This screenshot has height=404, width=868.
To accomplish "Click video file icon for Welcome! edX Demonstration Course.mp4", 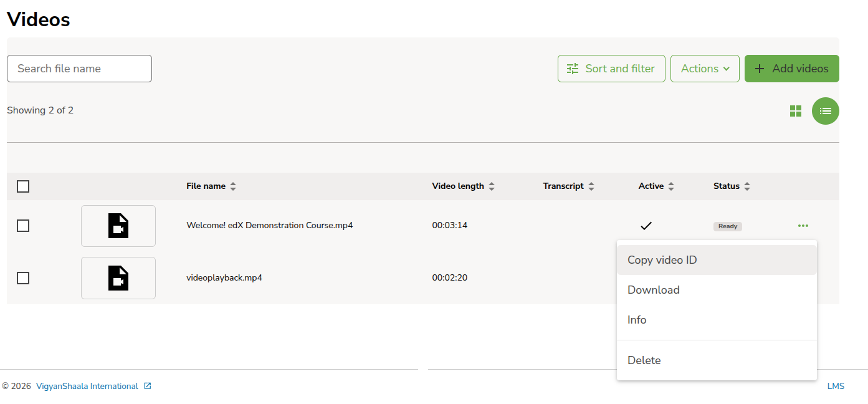I will coord(118,226).
